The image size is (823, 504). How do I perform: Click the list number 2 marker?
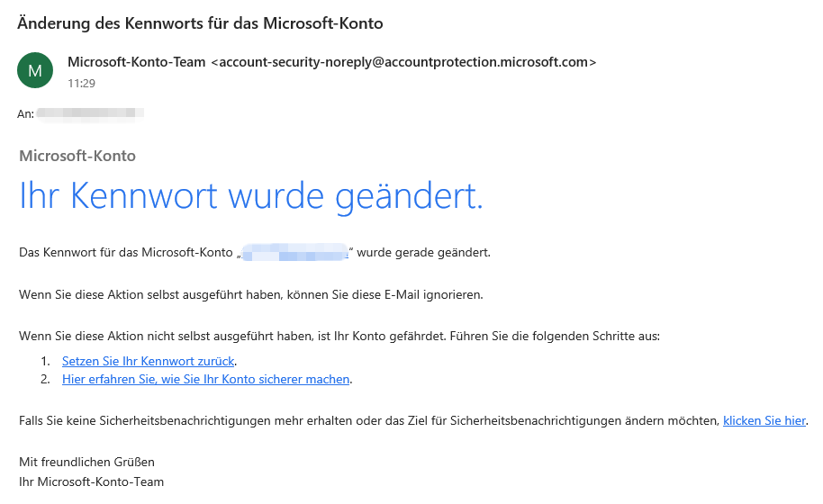point(45,379)
